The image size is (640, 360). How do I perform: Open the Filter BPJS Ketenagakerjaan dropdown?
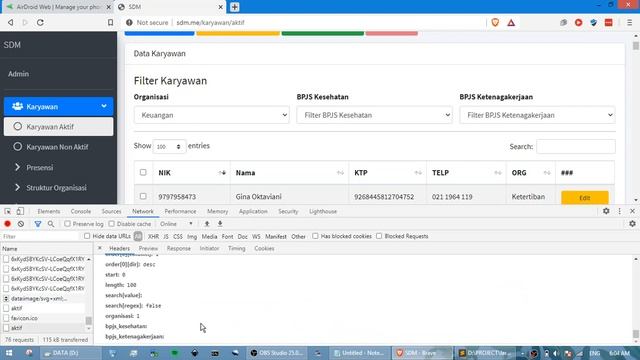click(537, 115)
